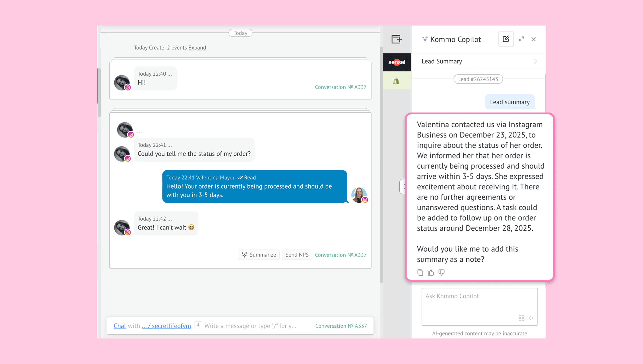
Task: Click the secretlifeofvm recipient link
Action: [x=166, y=326]
